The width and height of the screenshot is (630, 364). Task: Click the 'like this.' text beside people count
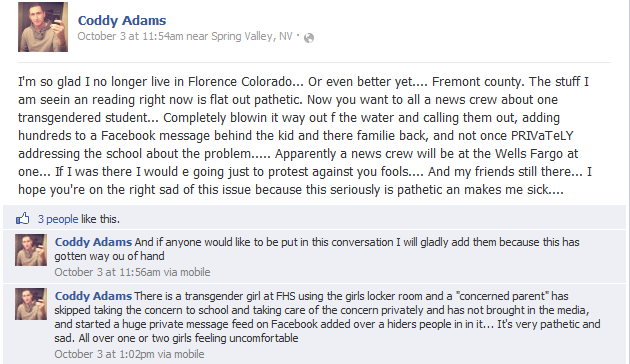click(100, 219)
